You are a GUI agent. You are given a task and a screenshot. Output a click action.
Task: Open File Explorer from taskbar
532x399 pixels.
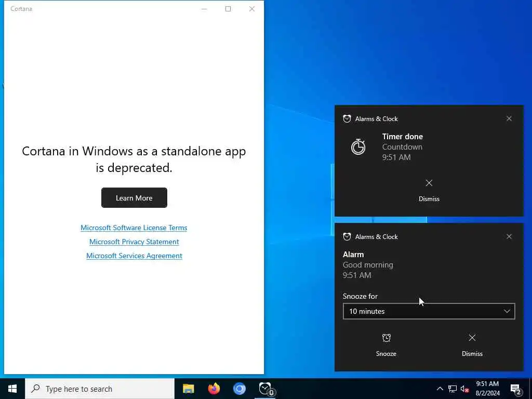pos(188,389)
